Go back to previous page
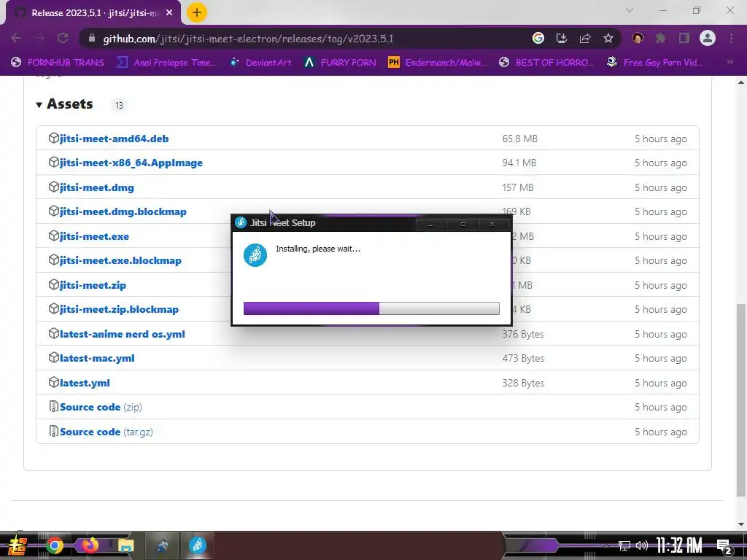 coord(16,38)
